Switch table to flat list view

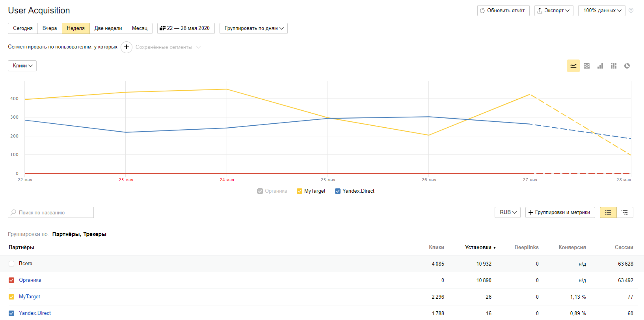click(608, 212)
